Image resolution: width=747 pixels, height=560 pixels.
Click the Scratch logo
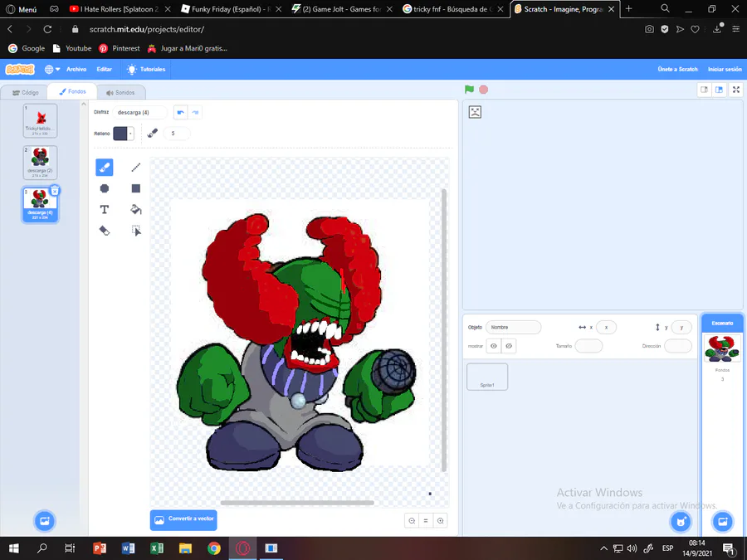20,70
